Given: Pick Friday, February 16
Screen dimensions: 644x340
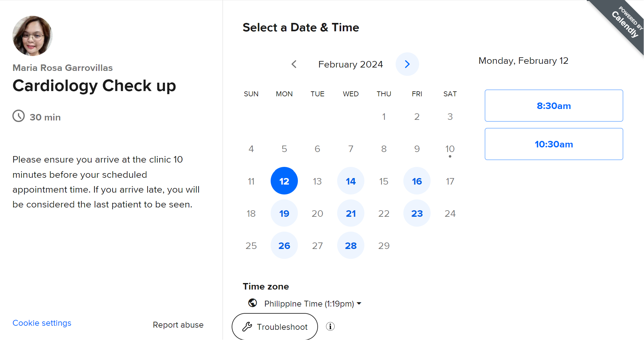Looking at the screenshot, I should [417, 181].
